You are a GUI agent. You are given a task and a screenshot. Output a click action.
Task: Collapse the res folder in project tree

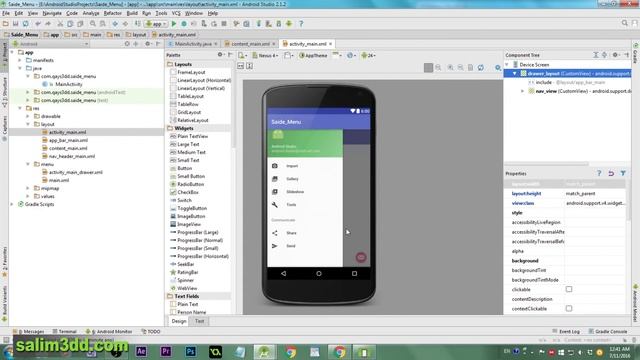pyautogui.click(x=20, y=108)
